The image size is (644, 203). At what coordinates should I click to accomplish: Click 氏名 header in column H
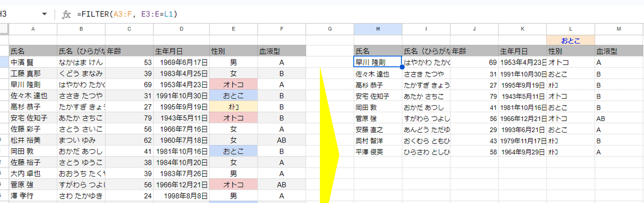378,51
